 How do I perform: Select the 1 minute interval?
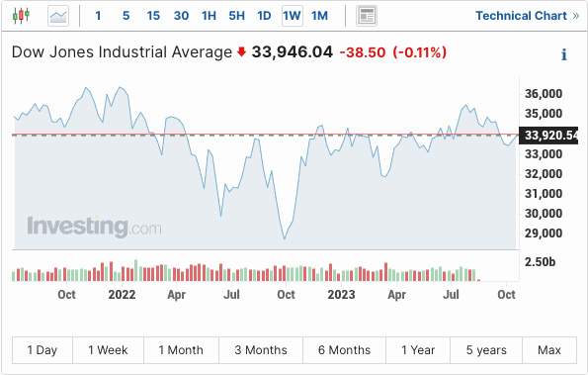98,16
